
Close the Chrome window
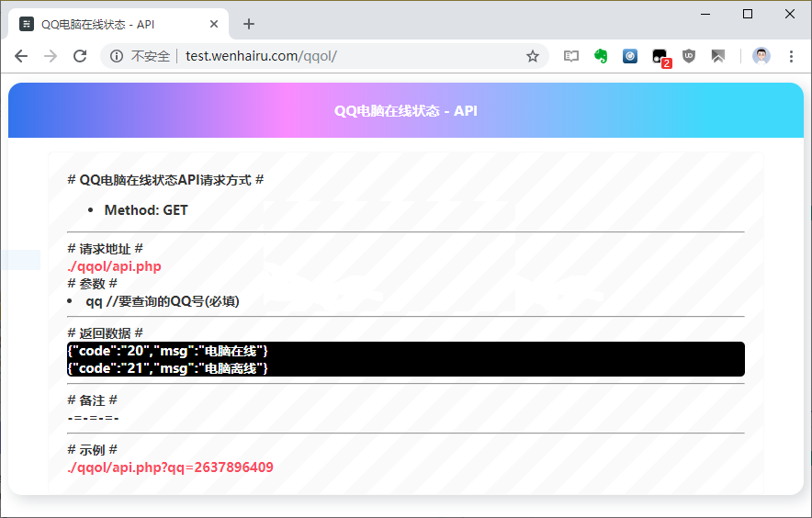coord(789,14)
